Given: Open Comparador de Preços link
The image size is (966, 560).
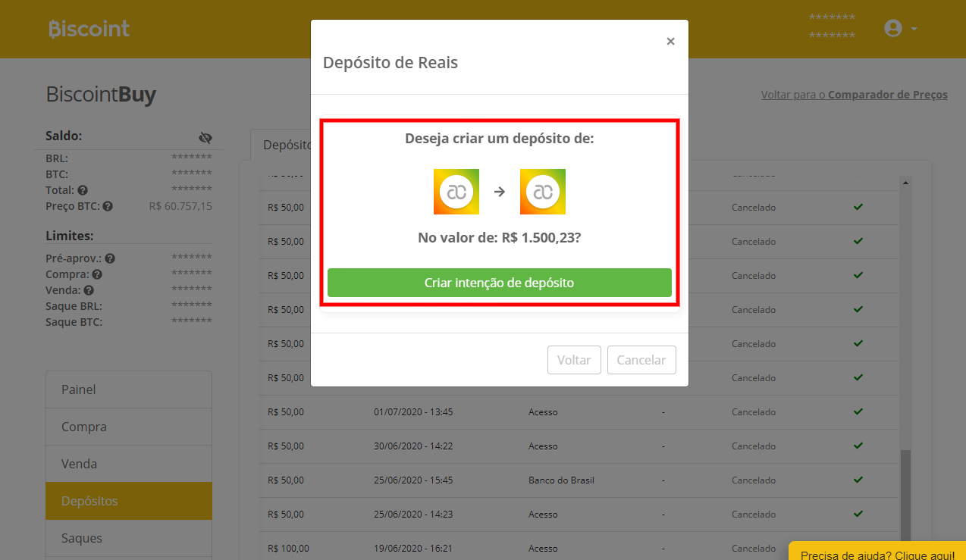Looking at the screenshot, I should [x=854, y=95].
